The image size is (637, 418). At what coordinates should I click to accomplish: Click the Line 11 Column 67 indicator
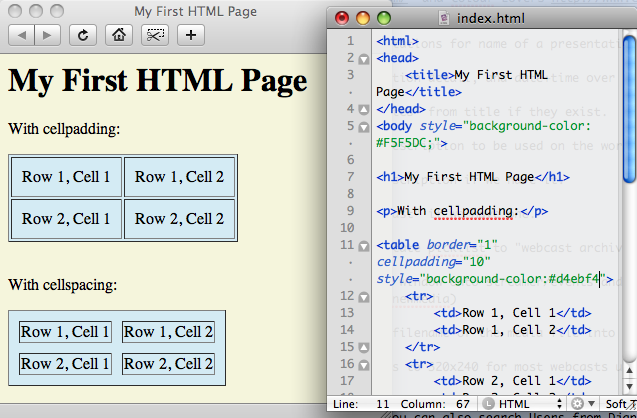pos(401,404)
